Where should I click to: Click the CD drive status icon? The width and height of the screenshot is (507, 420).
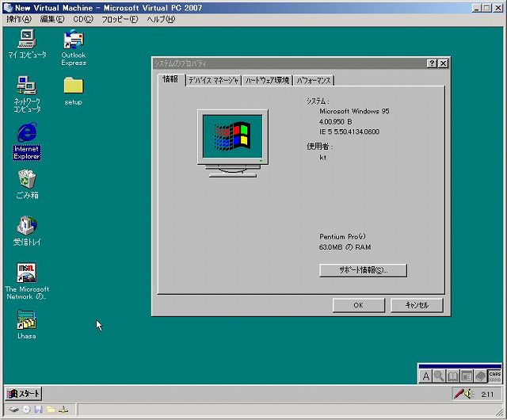click(26, 410)
